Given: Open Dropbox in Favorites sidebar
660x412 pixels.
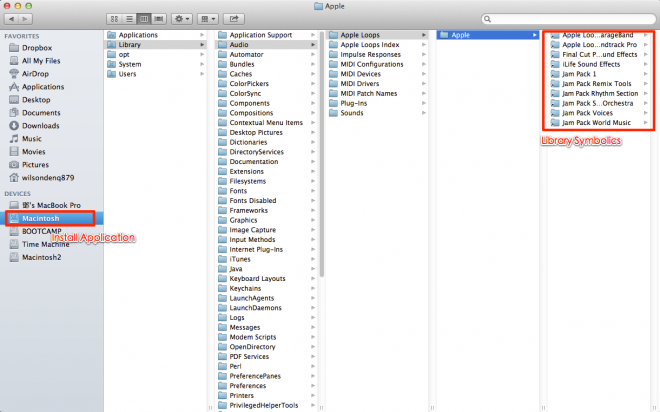Looking at the screenshot, I should pos(40,47).
